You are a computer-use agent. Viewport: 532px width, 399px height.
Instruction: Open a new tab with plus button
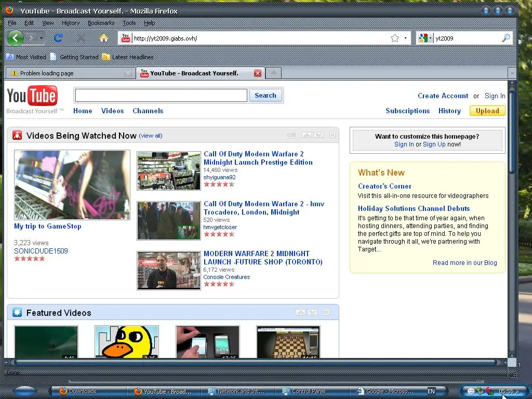click(x=274, y=73)
